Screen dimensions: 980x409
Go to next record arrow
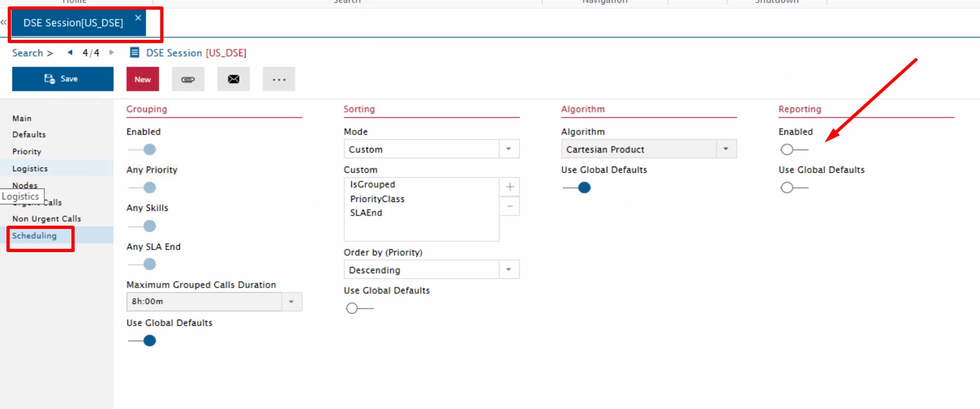coord(111,53)
